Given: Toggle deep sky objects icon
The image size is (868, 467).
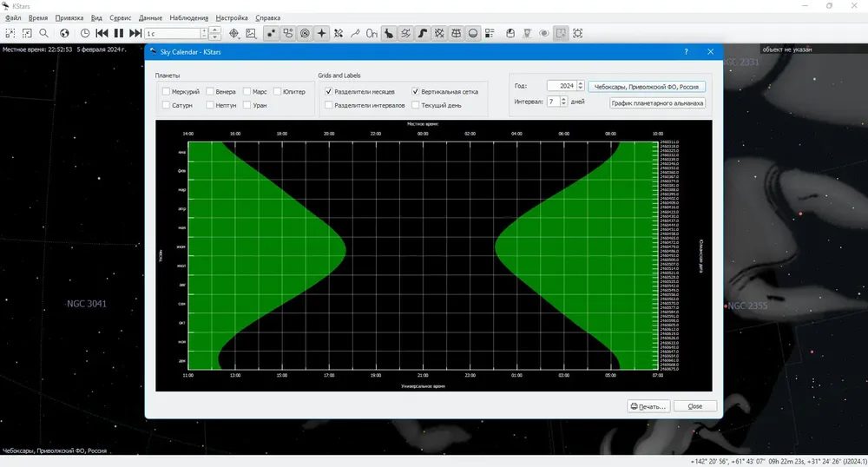Looking at the screenshot, I should (x=288, y=33).
